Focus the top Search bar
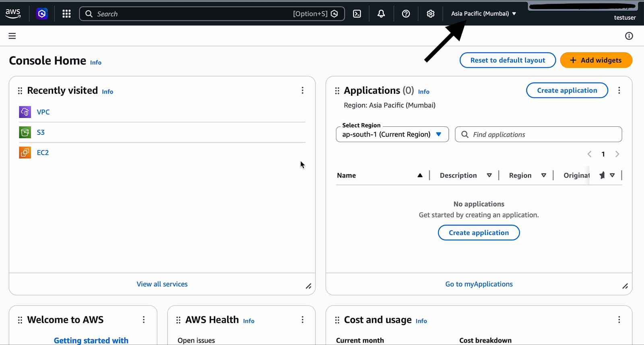 212,14
